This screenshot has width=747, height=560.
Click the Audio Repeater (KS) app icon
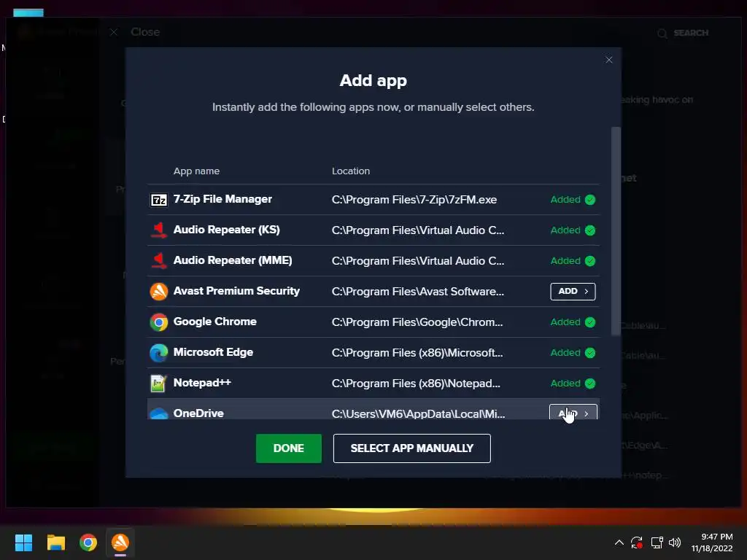pos(158,230)
